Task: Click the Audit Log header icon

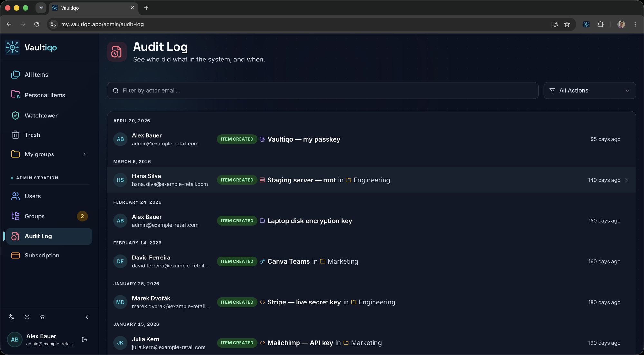Action: pyautogui.click(x=117, y=52)
